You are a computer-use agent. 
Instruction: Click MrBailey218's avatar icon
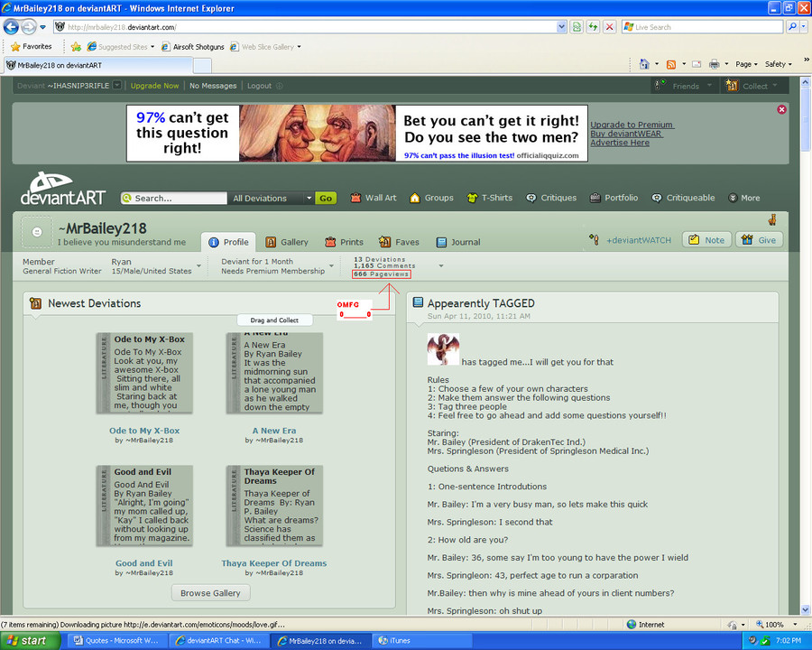[37, 232]
